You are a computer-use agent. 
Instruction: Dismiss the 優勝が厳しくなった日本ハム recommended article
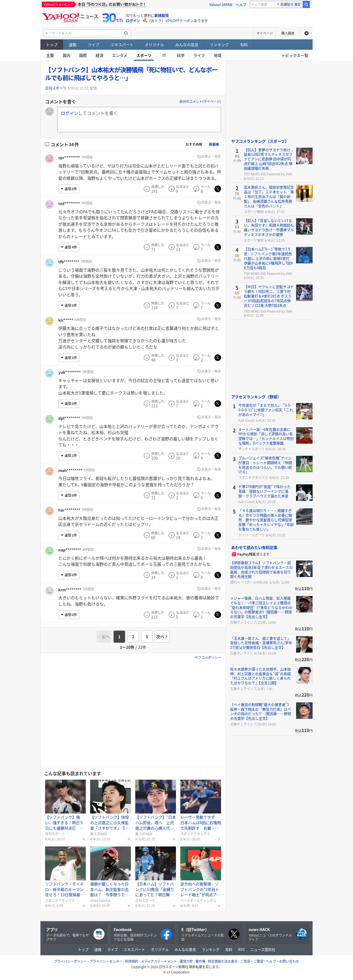click(x=129, y=906)
